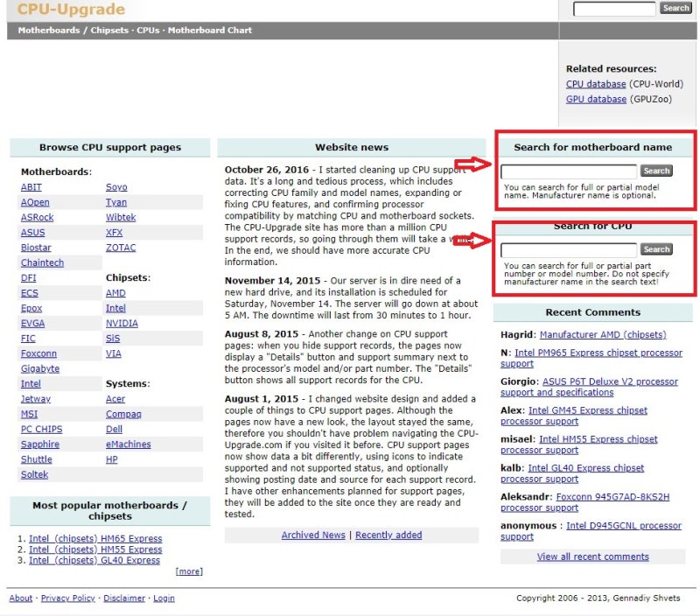
Task: Open DFI motherboards link
Action: pyautogui.click(x=29, y=278)
